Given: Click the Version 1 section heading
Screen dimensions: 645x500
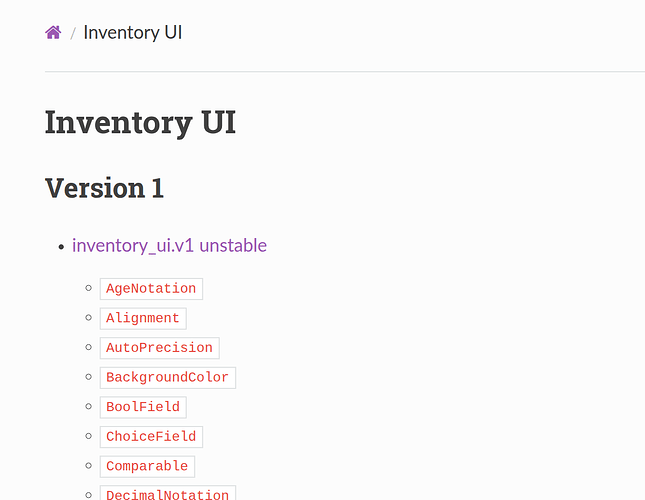Looking at the screenshot, I should click(x=104, y=188).
